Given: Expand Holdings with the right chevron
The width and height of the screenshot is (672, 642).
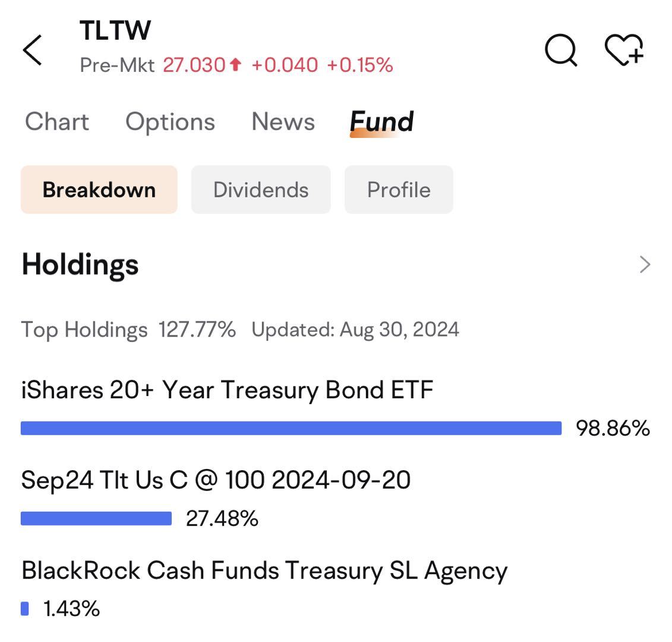Looking at the screenshot, I should 645,264.
